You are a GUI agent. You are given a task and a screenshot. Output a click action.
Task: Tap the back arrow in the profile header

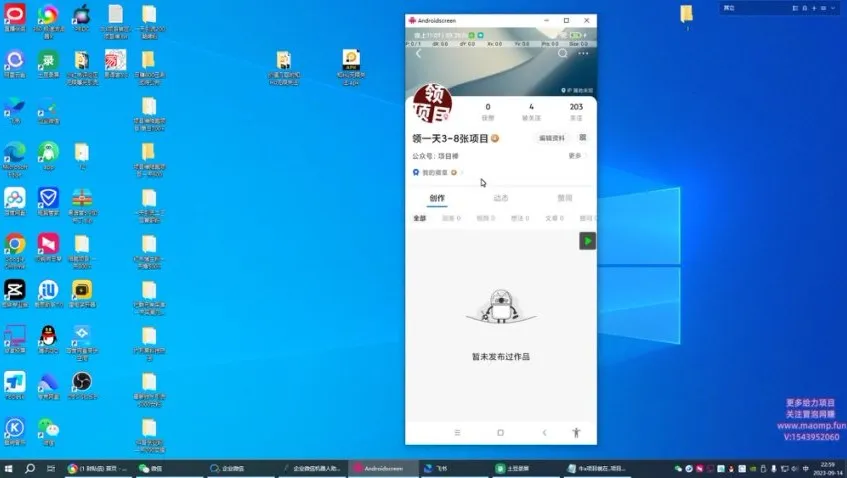click(418, 54)
